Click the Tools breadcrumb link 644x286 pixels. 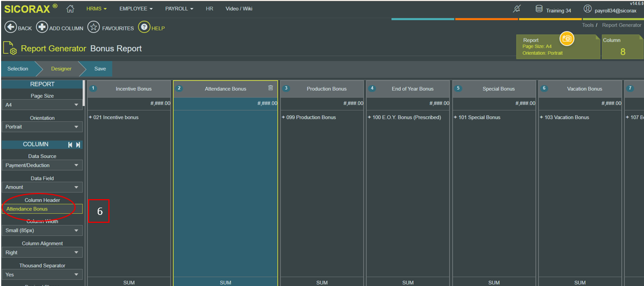tap(588, 25)
